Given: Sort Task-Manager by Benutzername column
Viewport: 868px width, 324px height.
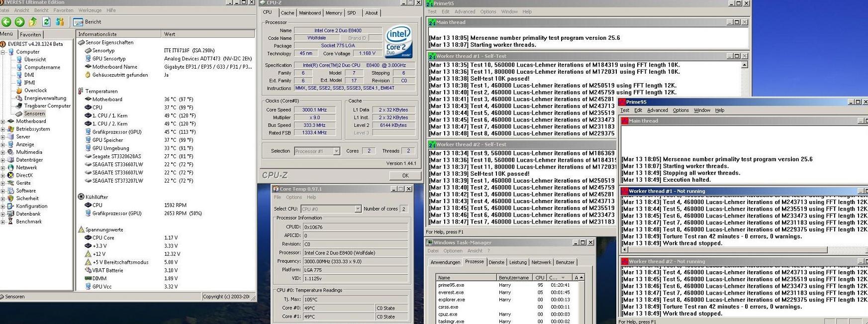Looking at the screenshot, I should pos(514,277).
